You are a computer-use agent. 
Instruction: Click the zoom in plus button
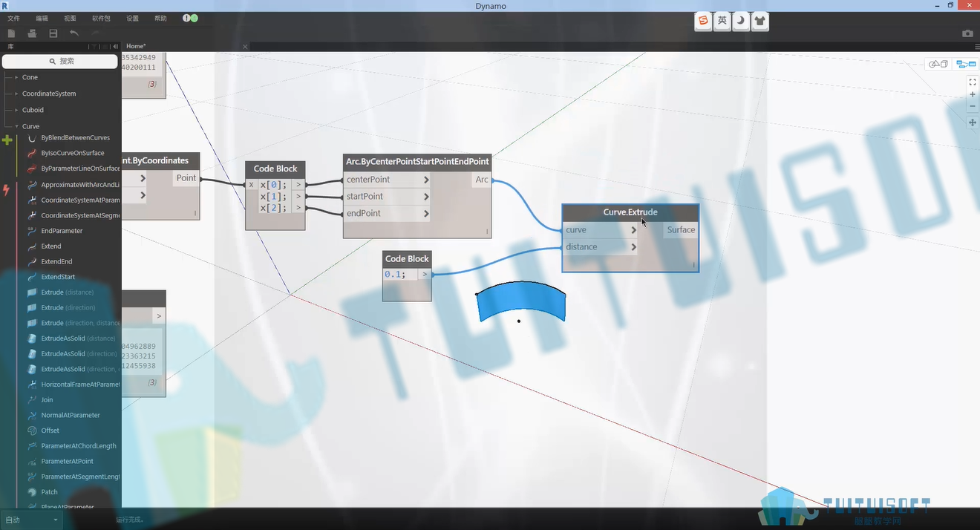pos(973,95)
